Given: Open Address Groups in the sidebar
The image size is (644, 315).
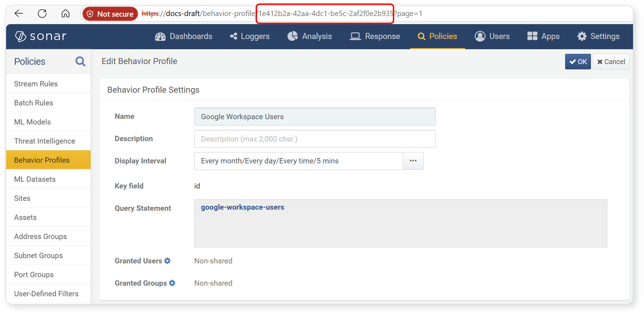Looking at the screenshot, I should (48, 237).
